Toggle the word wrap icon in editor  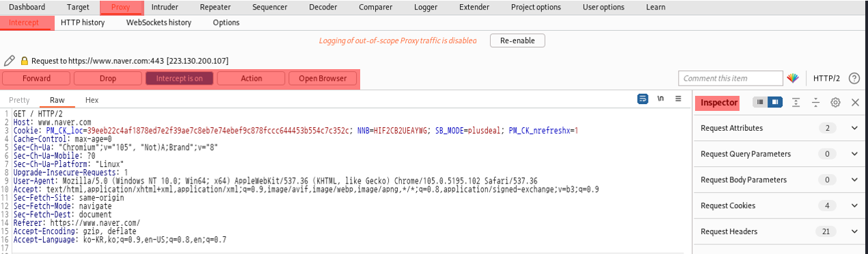642,99
